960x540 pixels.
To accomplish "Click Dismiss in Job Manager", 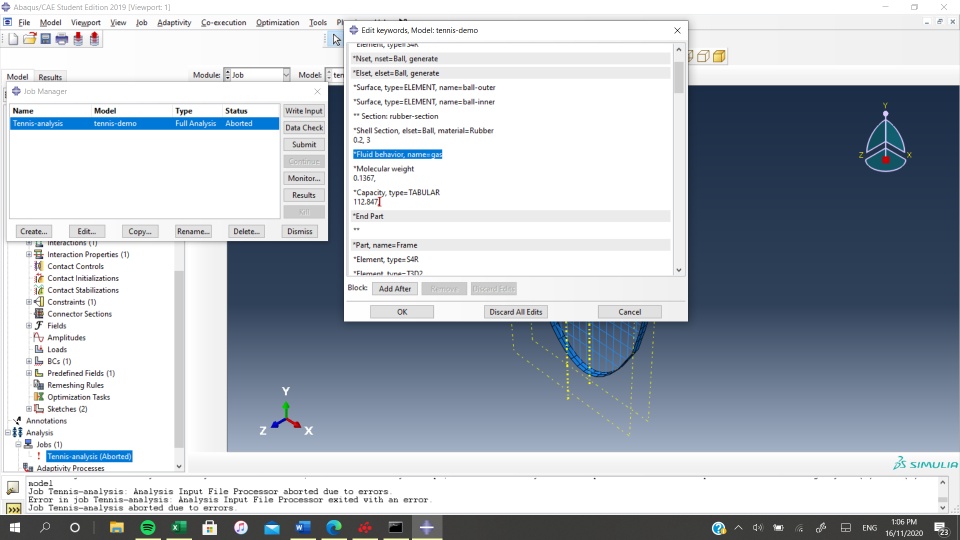I will pyautogui.click(x=300, y=231).
